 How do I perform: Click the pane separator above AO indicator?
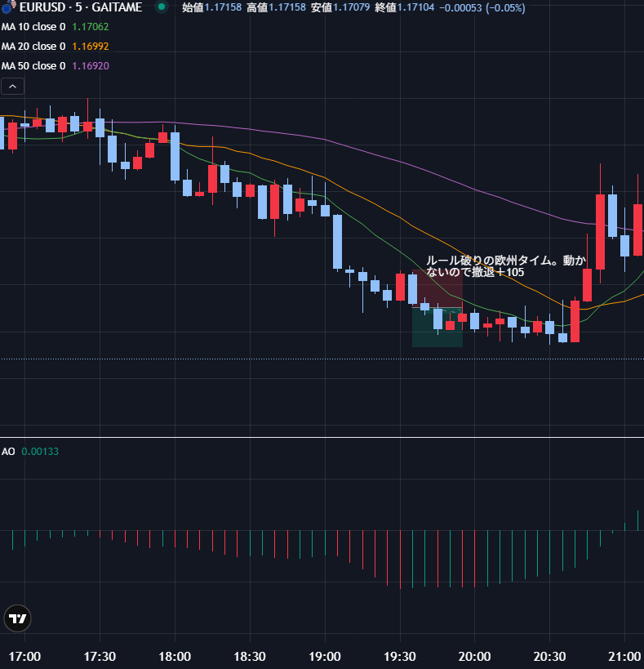(322, 438)
